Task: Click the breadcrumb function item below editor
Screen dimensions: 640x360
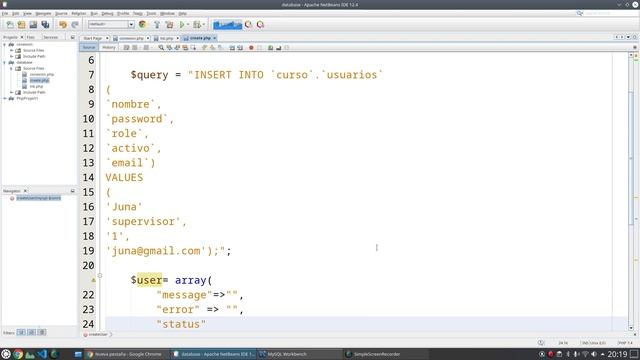Action: point(98,334)
